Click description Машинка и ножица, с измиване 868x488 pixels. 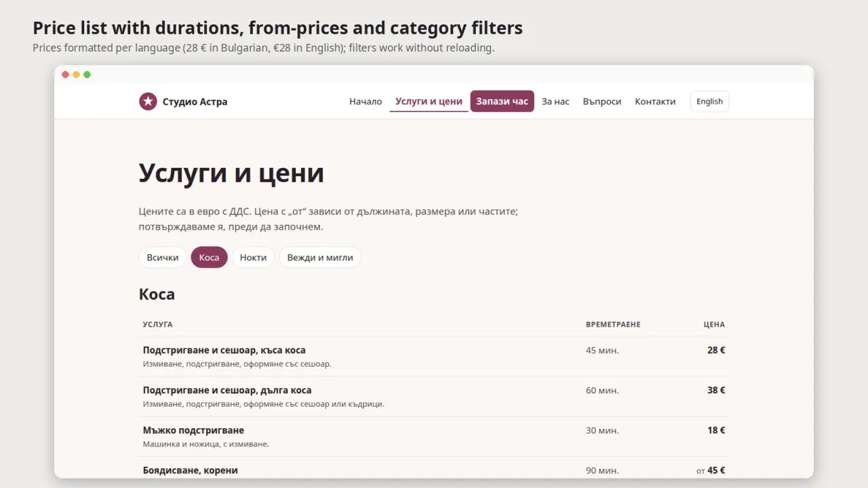[x=206, y=444]
